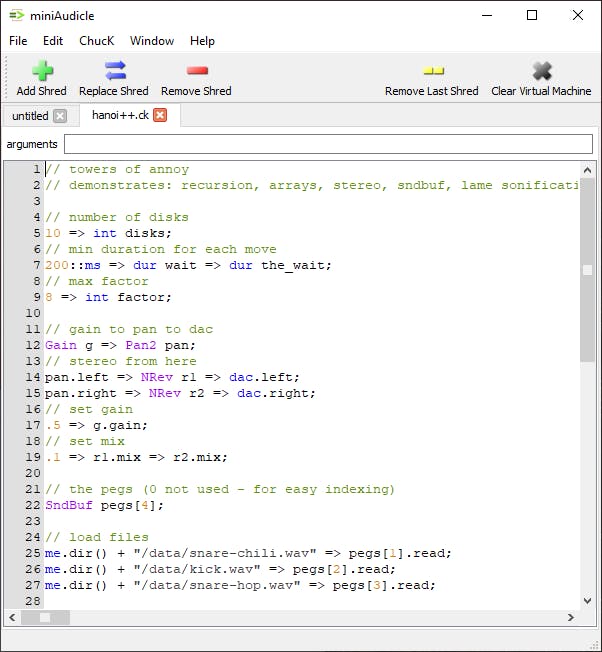602x652 pixels.
Task: Open the Edit menu
Action: point(53,41)
